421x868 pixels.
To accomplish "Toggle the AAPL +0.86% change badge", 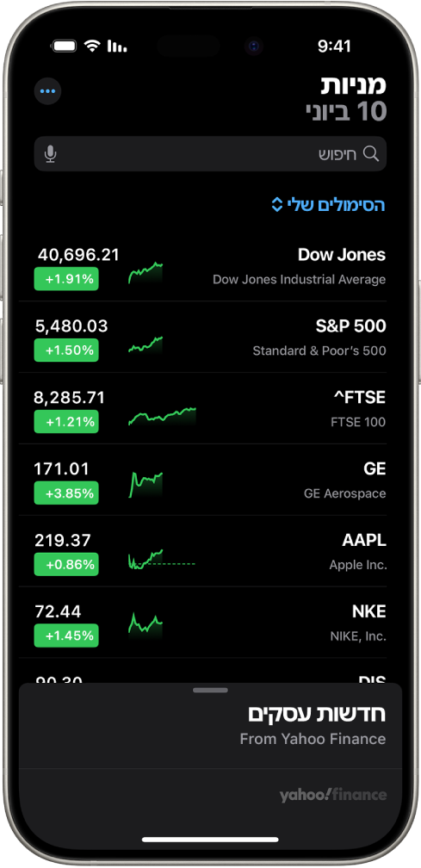I will [66, 565].
